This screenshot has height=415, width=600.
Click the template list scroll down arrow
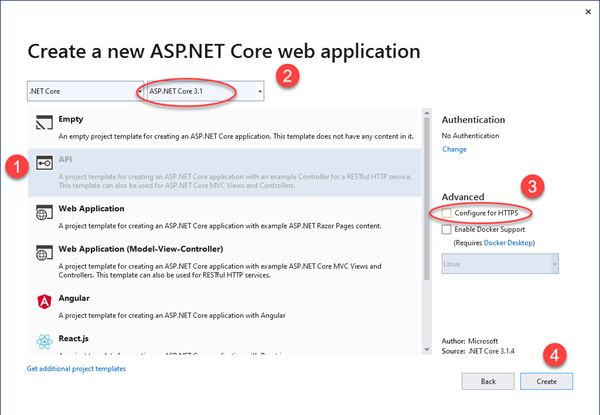point(427,350)
